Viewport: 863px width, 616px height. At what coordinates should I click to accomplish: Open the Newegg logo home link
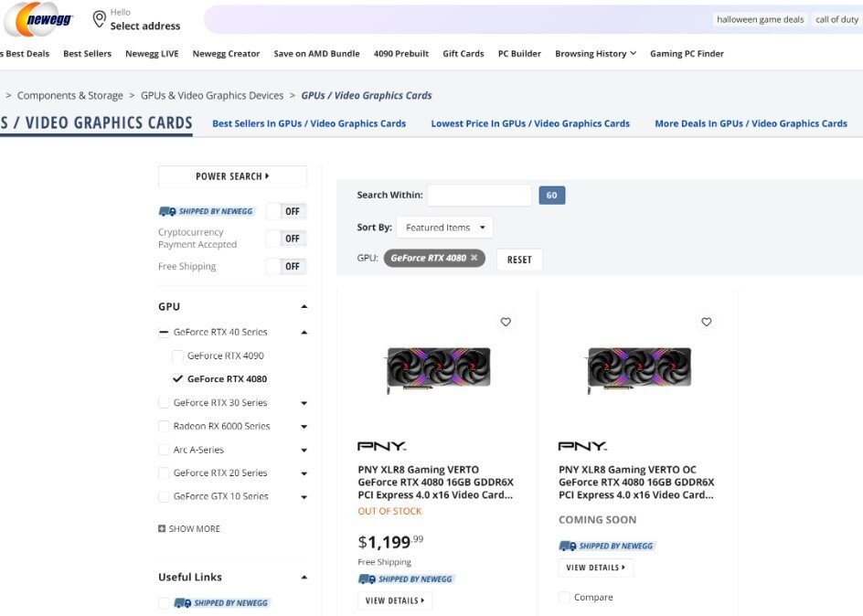tap(38, 19)
